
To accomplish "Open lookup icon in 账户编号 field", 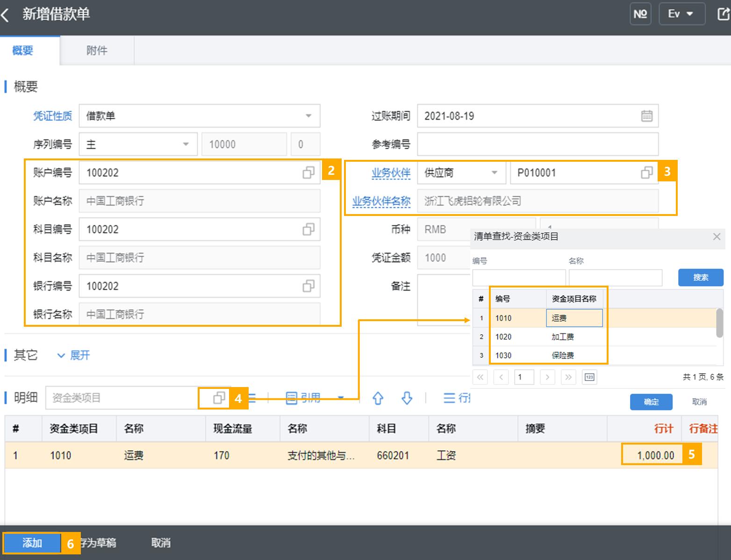I will coord(308,173).
